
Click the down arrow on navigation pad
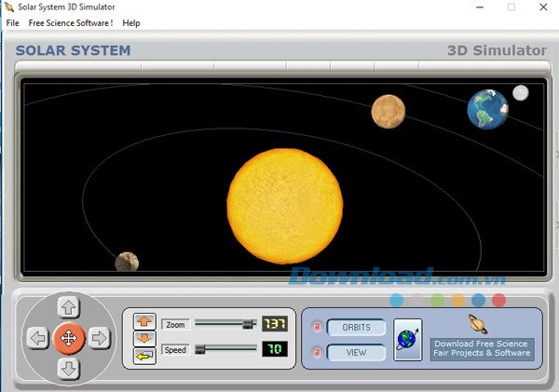pyautogui.click(x=68, y=367)
